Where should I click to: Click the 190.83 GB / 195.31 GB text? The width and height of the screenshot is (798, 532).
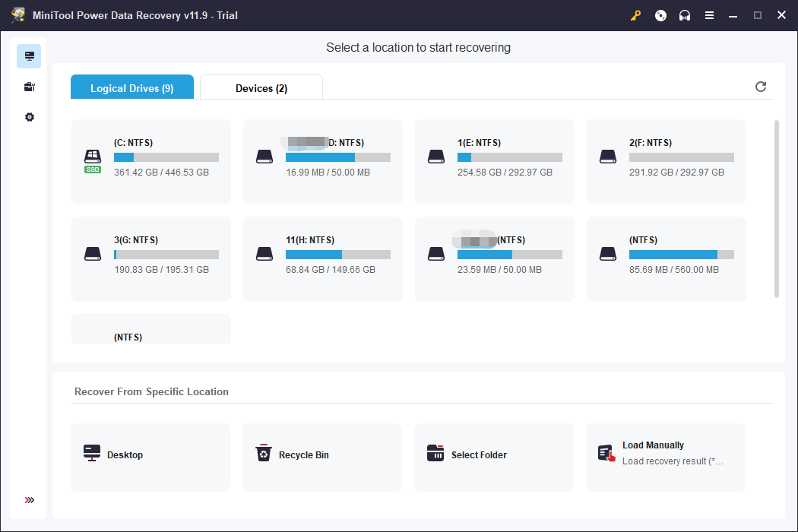click(161, 269)
